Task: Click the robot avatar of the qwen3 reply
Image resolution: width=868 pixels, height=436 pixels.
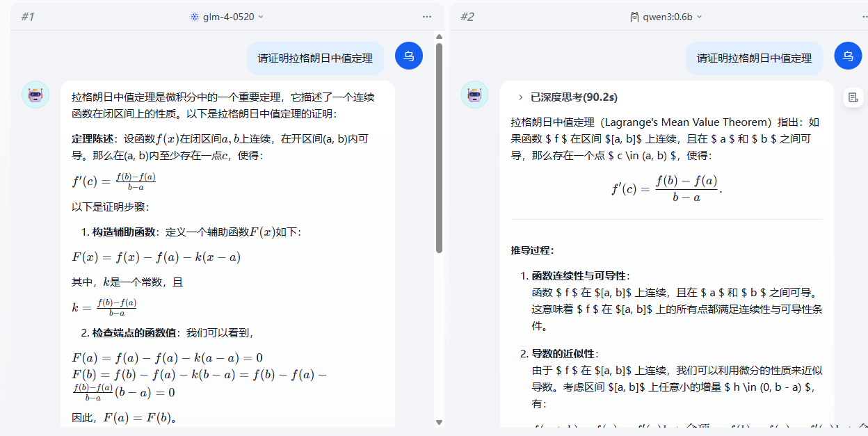Action: pyautogui.click(x=474, y=95)
